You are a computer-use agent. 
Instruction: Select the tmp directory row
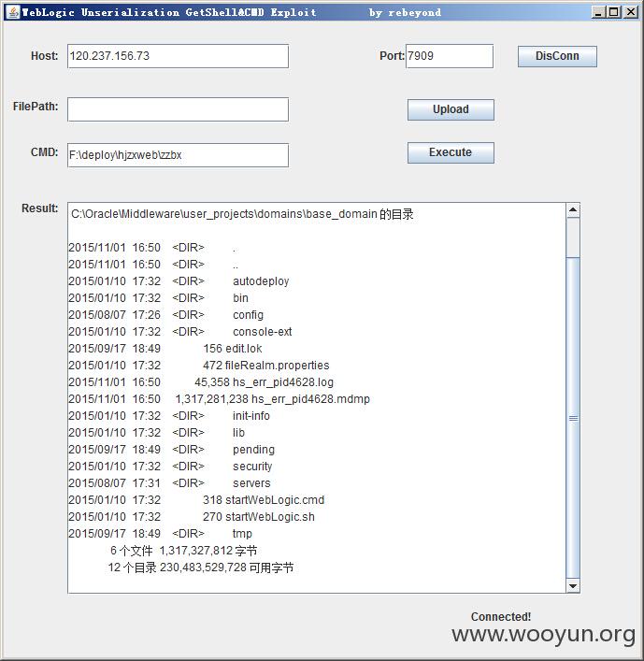[160, 534]
